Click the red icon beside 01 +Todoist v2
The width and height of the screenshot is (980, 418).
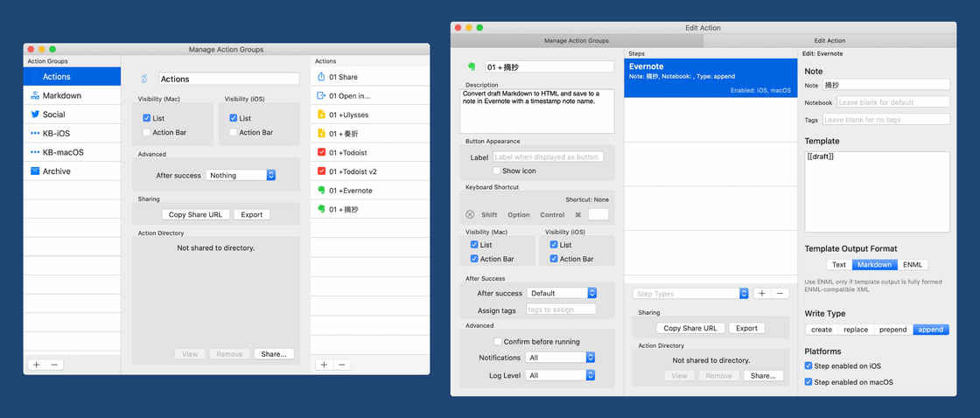[321, 171]
